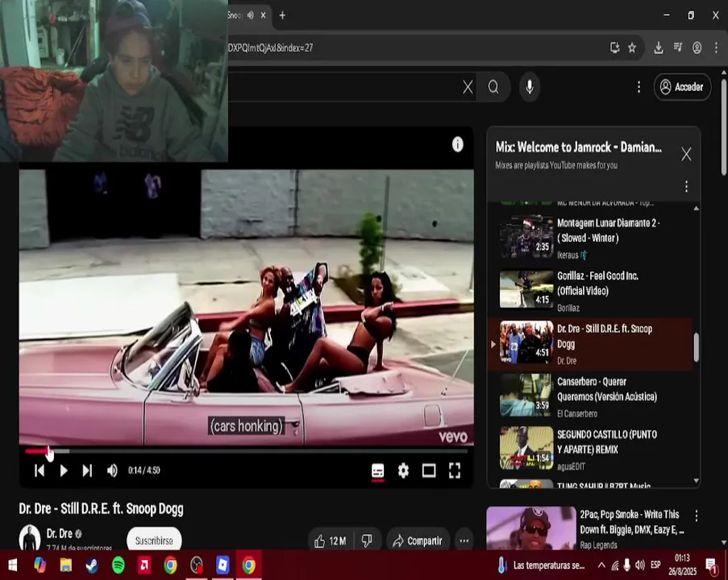Image resolution: width=728 pixels, height=580 pixels.
Task: Open YouTube settings three-dot menu
Action: (x=639, y=87)
